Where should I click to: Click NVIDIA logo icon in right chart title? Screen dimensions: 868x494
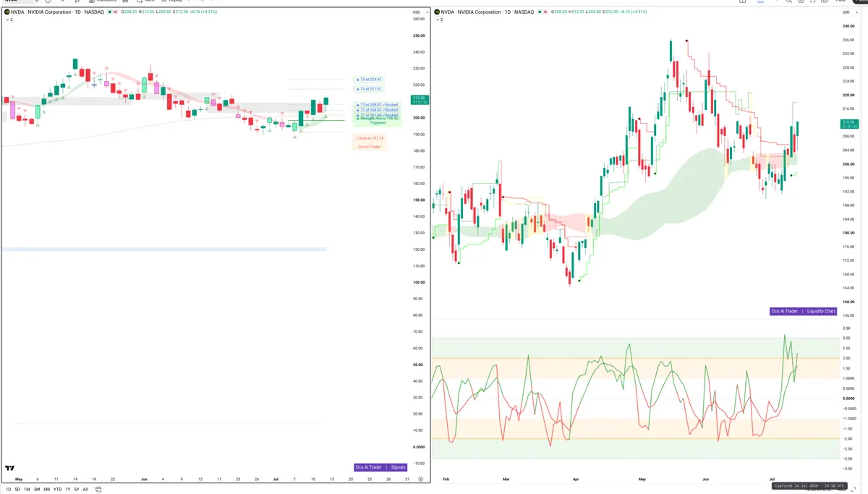coord(437,12)
